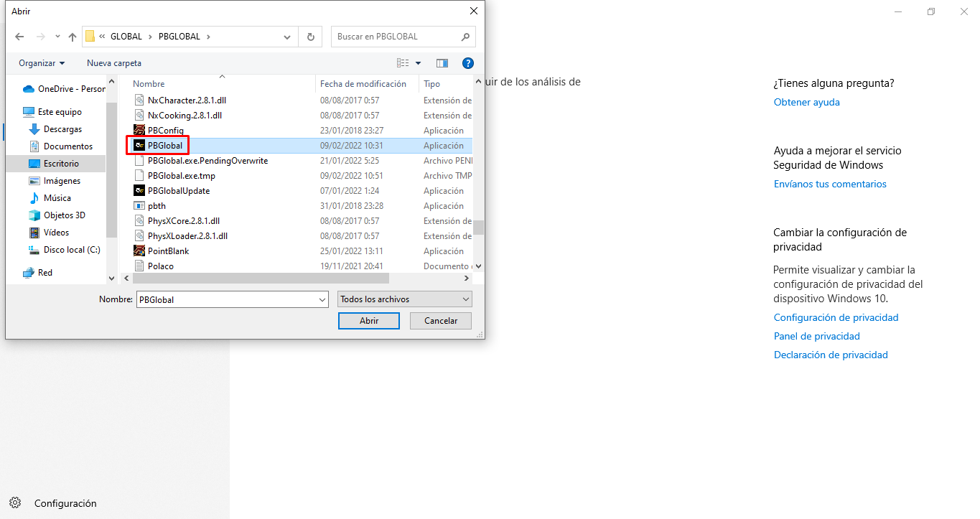Go up one folder level arrow
This screenshot has height=519, width=980.
click(x=73, y=37)
